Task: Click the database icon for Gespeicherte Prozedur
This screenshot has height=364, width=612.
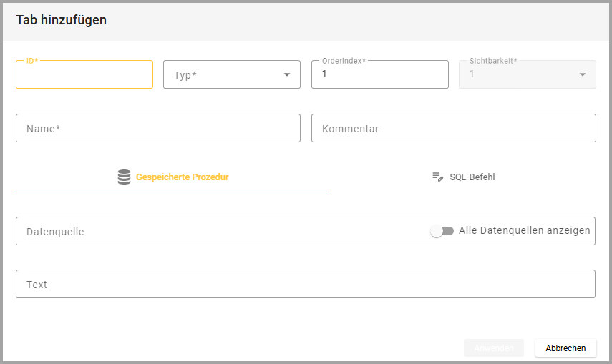Action: (x=124, y=177)
